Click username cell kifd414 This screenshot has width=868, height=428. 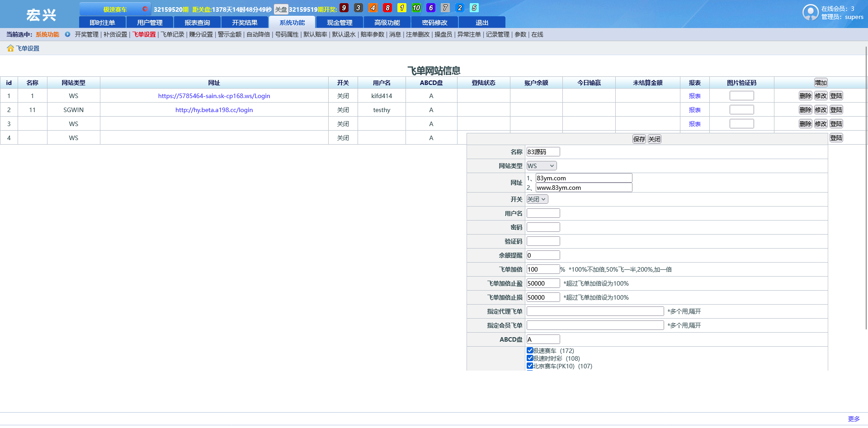(x=382, y=96)
